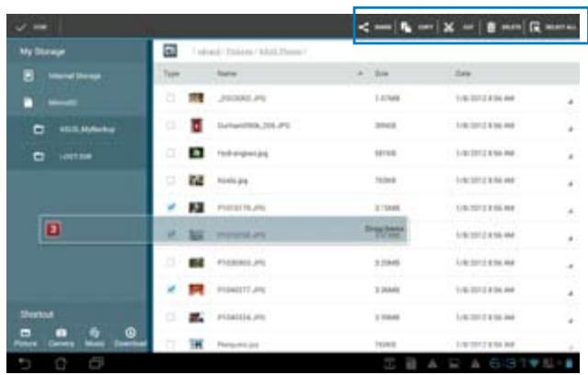Screen dimensions: 588x375
Task: Uncheck the box in the P1010178.JPG row
Action: pos(171,207)
